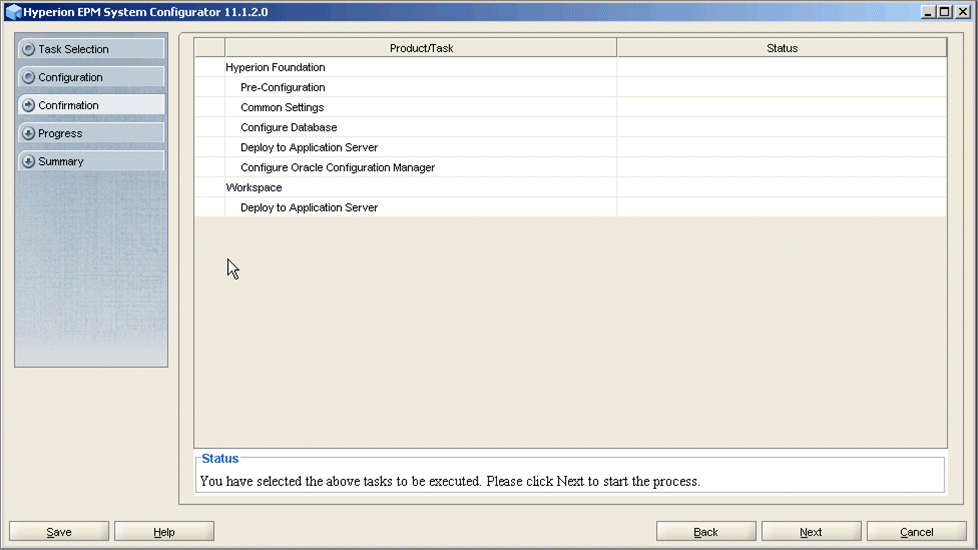978x550 pixels.
Task: Go to the Summary step label
Action: 61,162
